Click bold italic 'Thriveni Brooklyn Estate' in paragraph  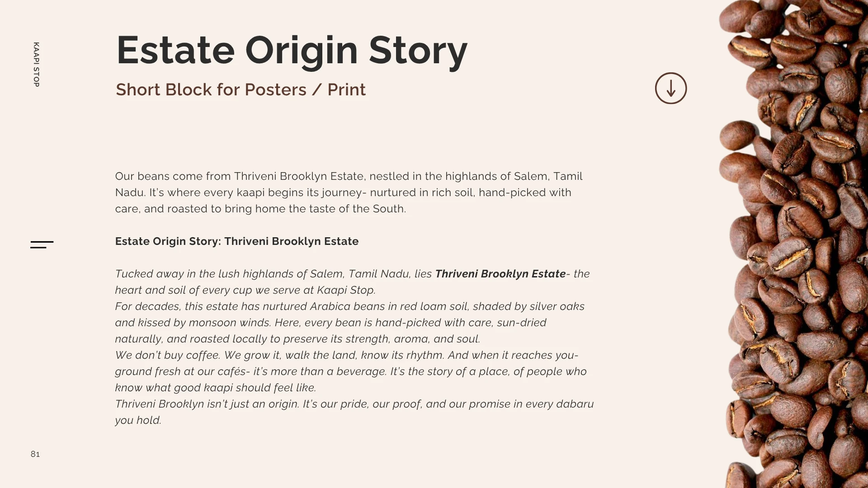click(500, 274)
